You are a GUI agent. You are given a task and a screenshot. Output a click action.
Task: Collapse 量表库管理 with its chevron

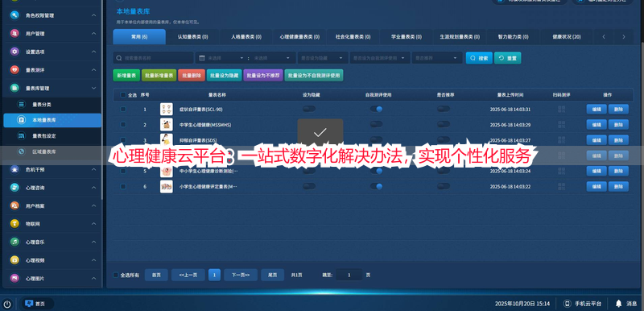(x=93, y=88)
